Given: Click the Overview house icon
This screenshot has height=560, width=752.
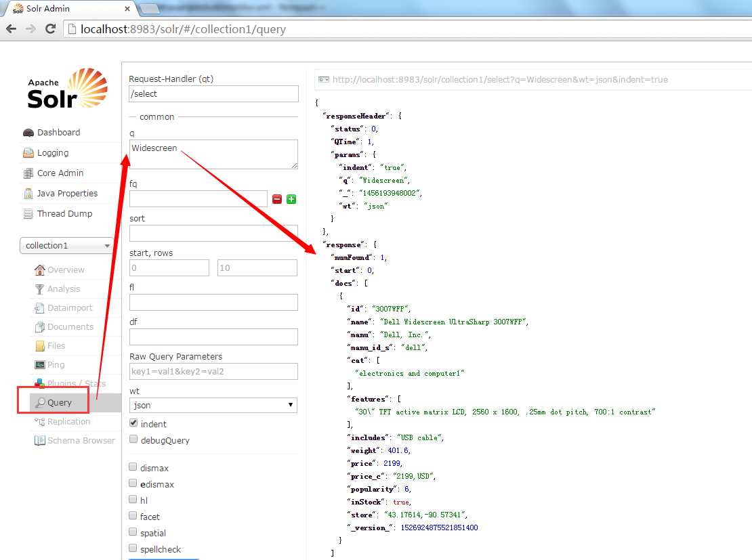Looking at the screenshot, I should coord(39,270).
